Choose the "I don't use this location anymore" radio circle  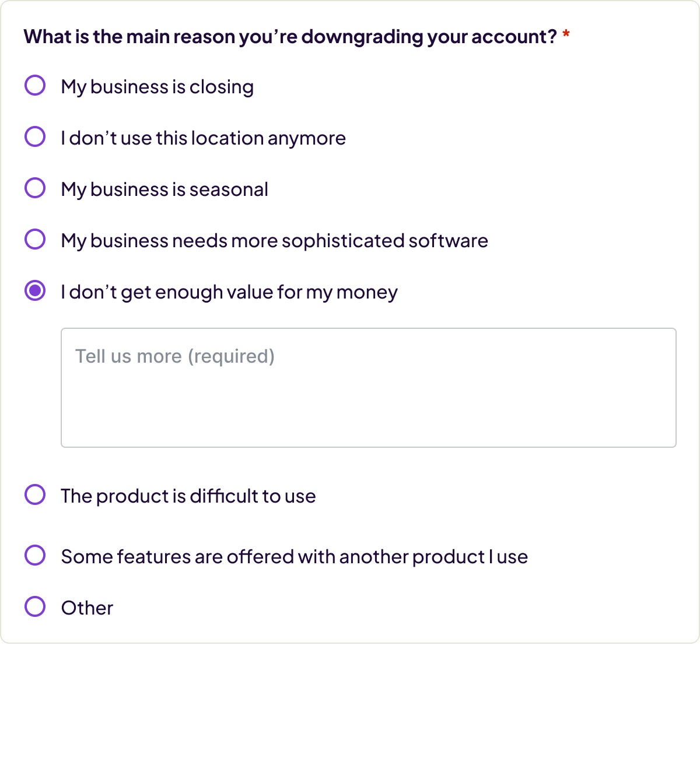tap(35, 136)
